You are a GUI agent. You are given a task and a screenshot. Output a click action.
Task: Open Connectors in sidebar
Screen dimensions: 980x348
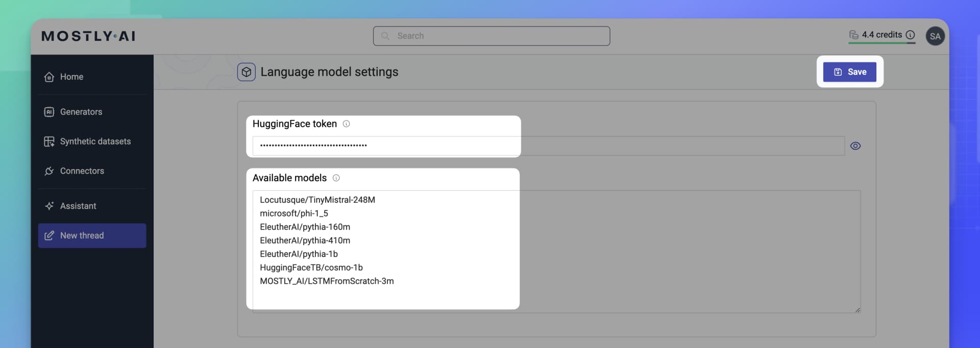(x=92, y=171)
